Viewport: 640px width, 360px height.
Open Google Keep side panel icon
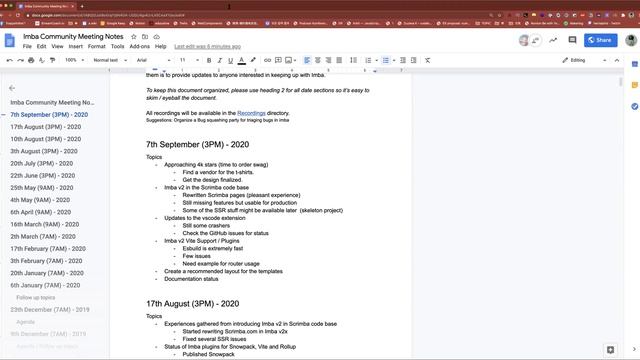(x=635, y=85)
